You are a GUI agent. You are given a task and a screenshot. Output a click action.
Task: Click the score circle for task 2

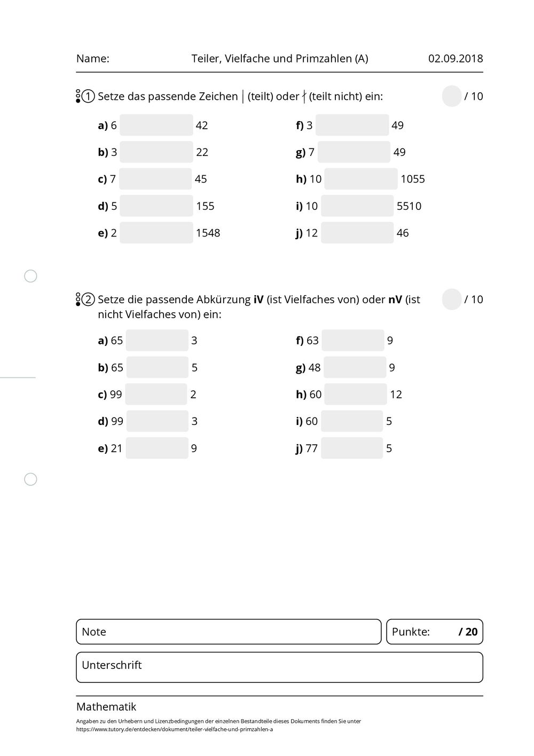coord(452,300)
